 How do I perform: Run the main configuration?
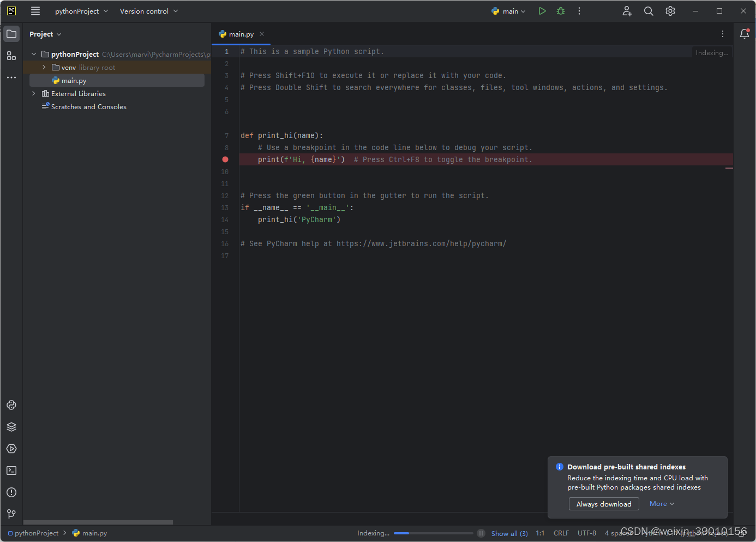tap(542, 10)
